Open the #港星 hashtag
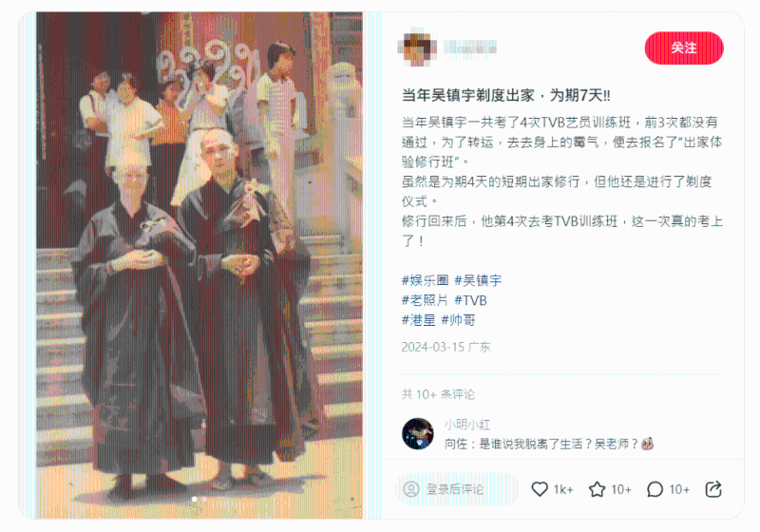760x532 pixels. pos(419,320)
